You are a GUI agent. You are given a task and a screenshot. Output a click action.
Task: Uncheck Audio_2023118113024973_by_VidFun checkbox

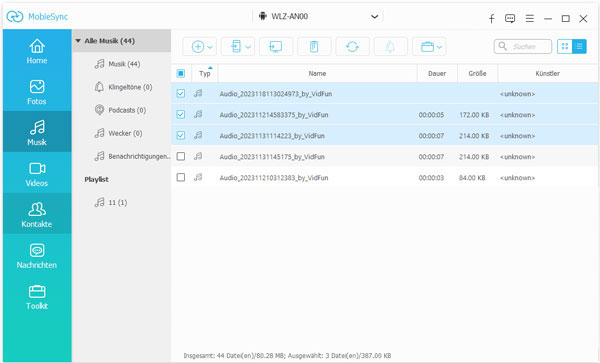click(181, 94)
